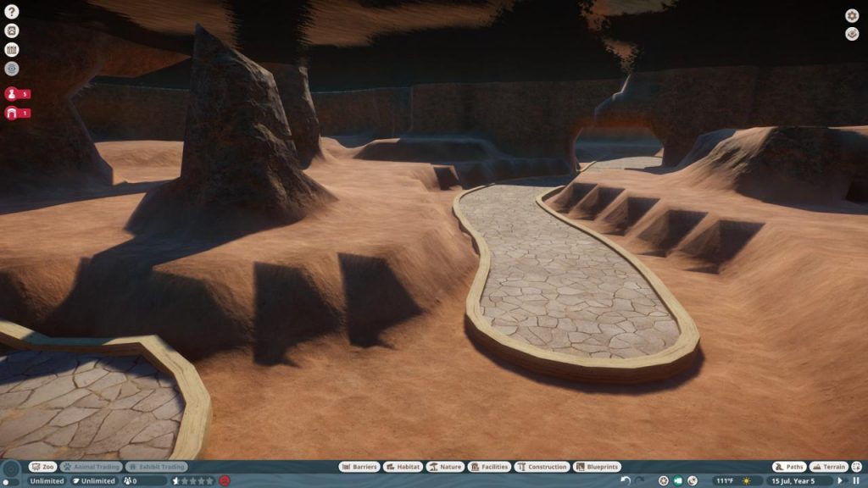The width and height of the screenshot is (868, 488).
Task: Click the undo arrow
Action: (x=626, y=480)
